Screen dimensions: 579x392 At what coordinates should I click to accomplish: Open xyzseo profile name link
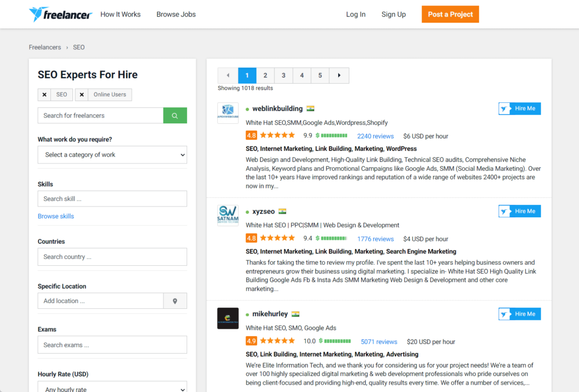pyautogui.click(x=263, y=212)
